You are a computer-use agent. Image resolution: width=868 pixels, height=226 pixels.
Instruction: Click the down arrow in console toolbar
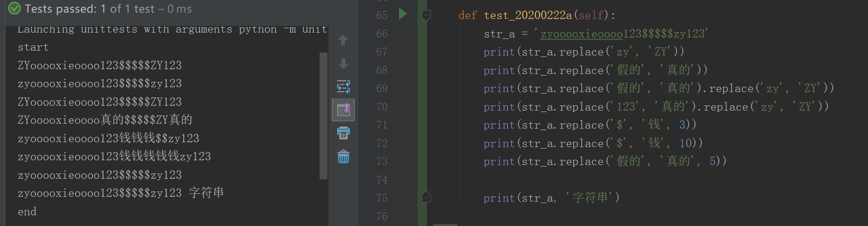tap(343, 64)
